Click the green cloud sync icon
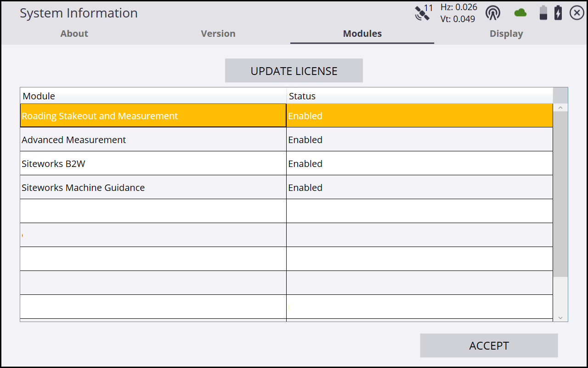 pyautogui.click(x=520, y=13)
